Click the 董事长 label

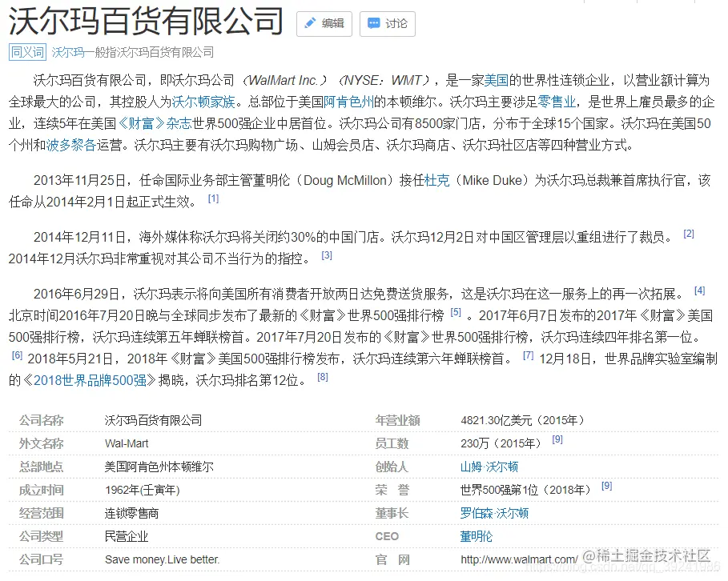tap(392, 513)
